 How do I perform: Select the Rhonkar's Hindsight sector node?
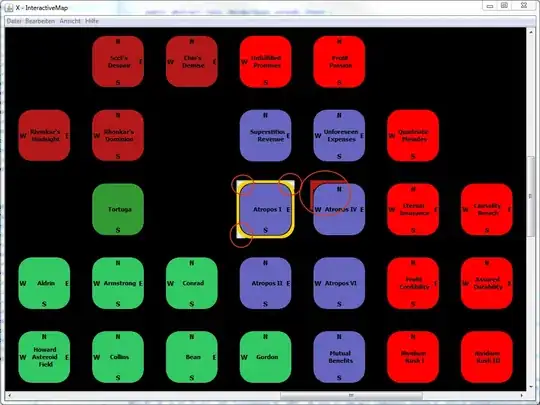[44, 136]
